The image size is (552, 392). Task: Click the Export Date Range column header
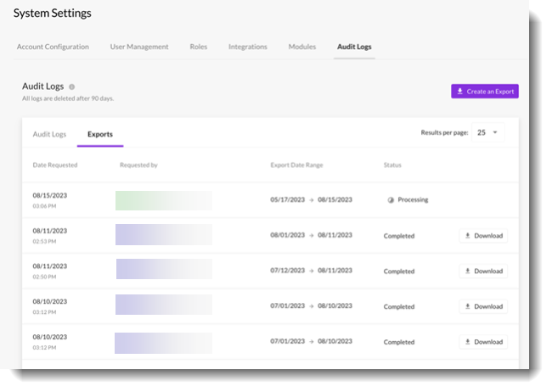click(296, 165)
